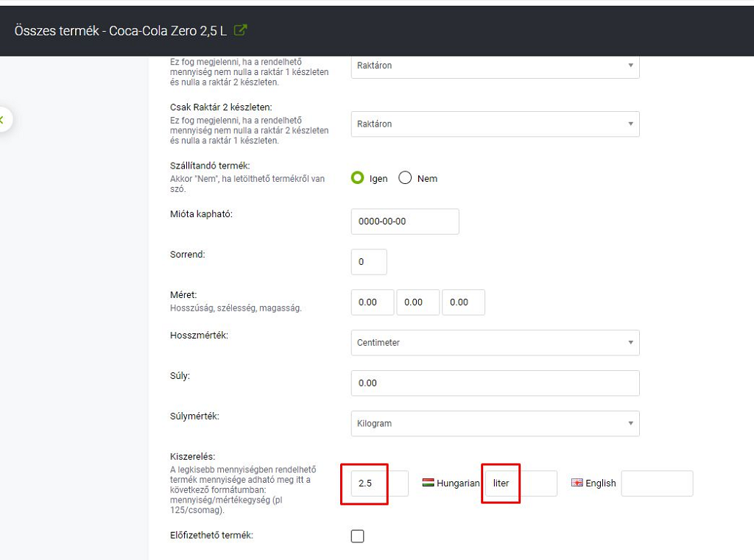The width and height of the screenshot is (754, 560).
Task: Select the Igen radio button
Action: [358, 178]
